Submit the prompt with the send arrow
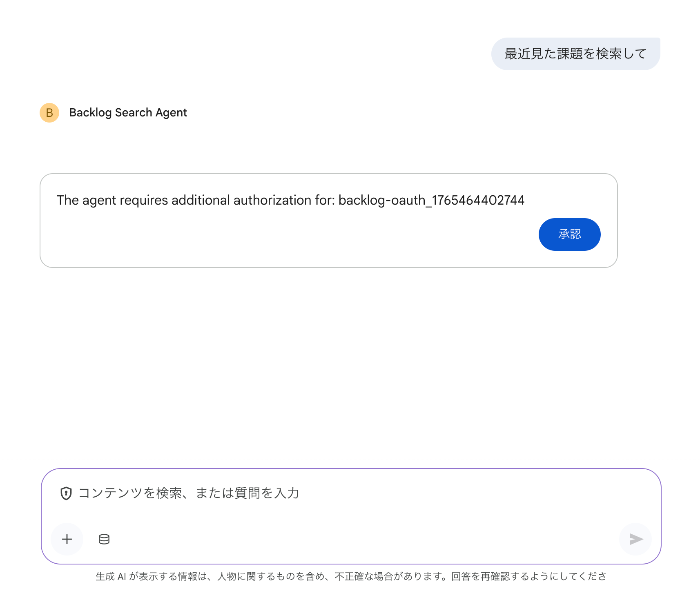The image size is (700, 589). pos(635,539)
